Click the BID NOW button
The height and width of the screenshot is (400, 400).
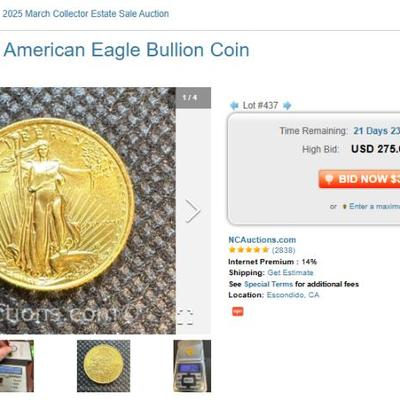(x=359, y=179)
